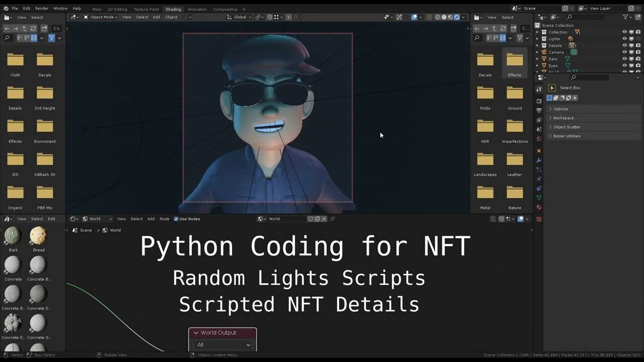644x362 pixels.
Task: Open the Render menu in the top bar
Action: point(42,9)
